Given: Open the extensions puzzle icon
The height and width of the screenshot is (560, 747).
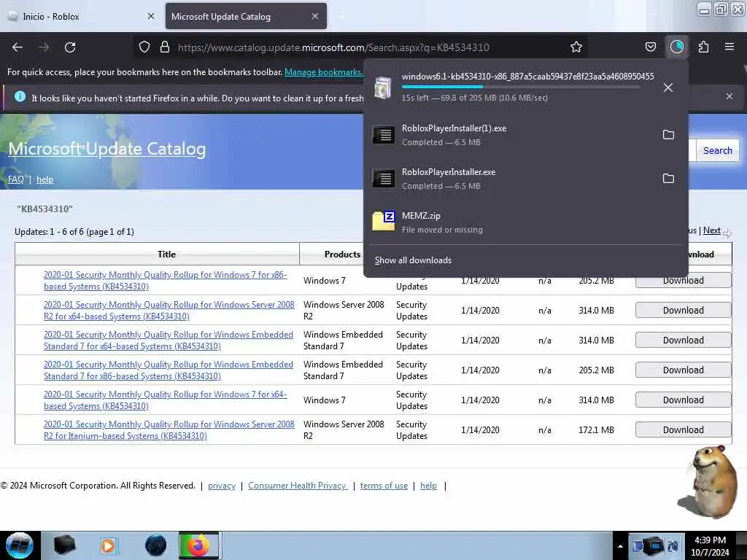Looking at the screenshot, I should point(703,47).
